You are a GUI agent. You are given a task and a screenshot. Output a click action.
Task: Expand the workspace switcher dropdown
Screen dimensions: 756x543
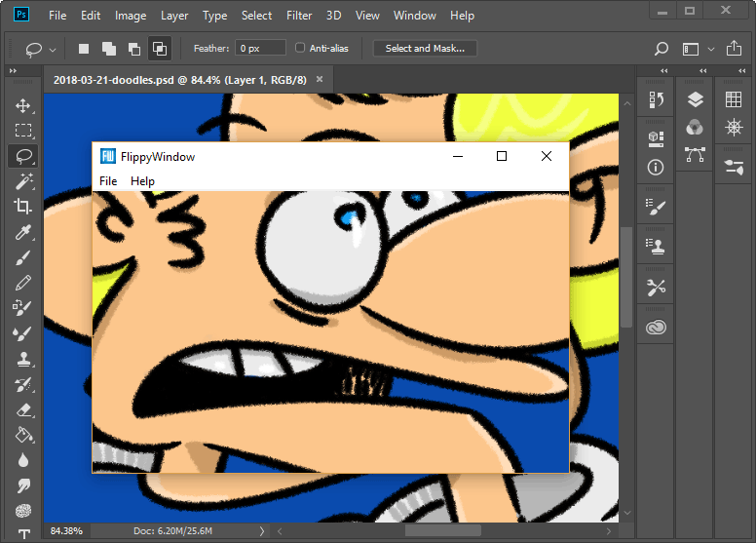point(710,49)
